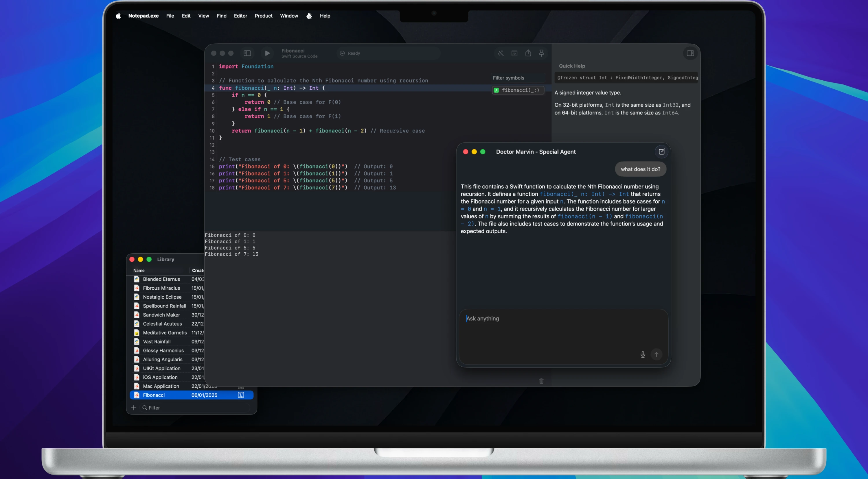The width and height of the screenshot is (868, 479).
Task: Sort Library by the Name column header
Action: pos(139,270)
